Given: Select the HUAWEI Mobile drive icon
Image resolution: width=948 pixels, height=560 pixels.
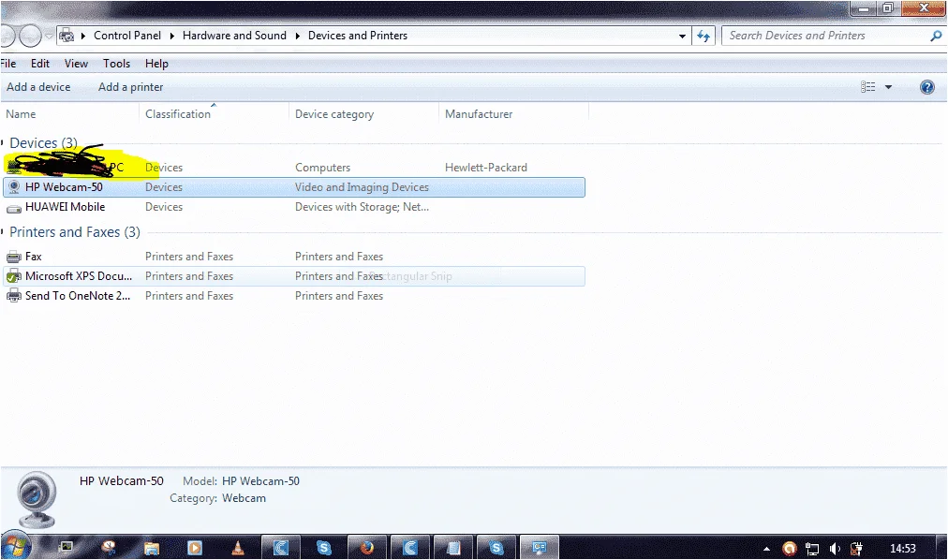Looking at the screenshot, I should (14, 208).
